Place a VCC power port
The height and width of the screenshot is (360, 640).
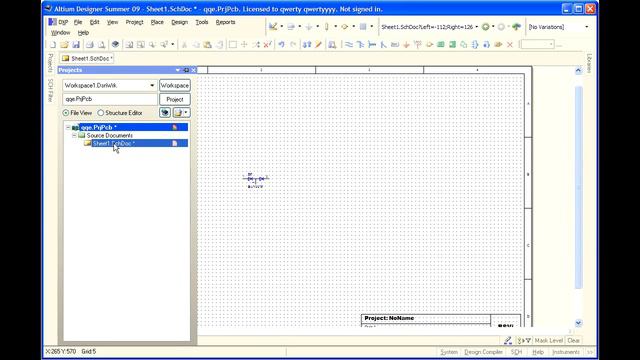(418, 44)
